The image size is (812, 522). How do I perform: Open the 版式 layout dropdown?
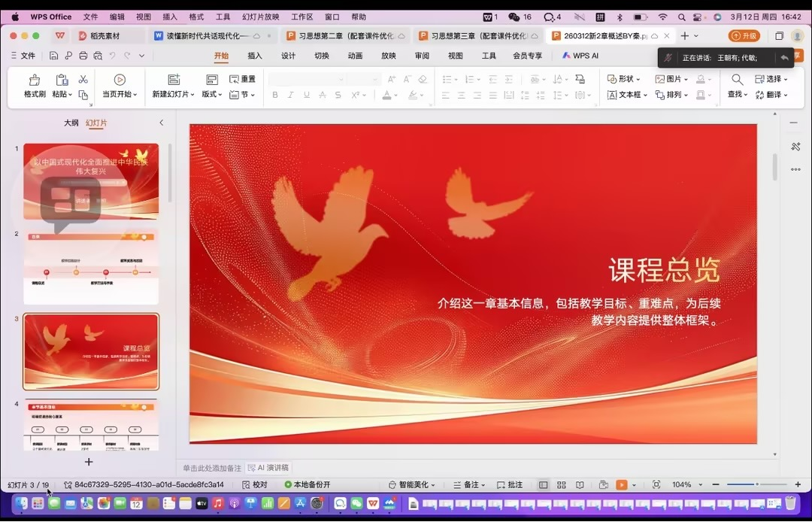211,94
